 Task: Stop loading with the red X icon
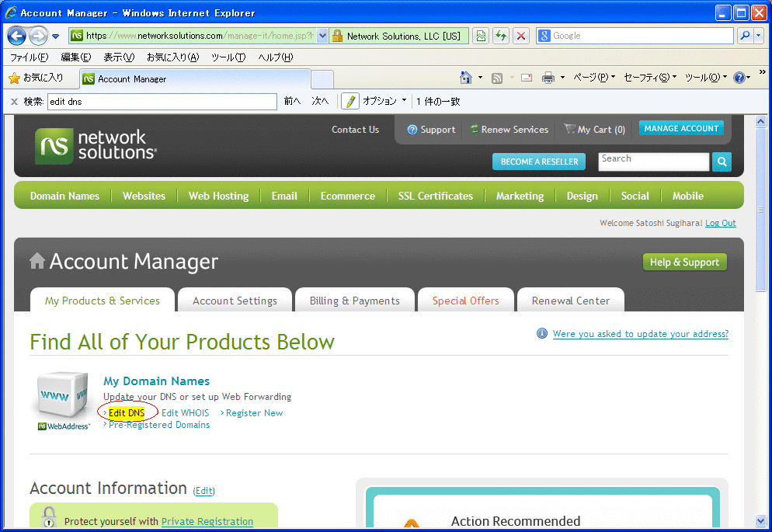pyautogui.click(x=521, y=36)
